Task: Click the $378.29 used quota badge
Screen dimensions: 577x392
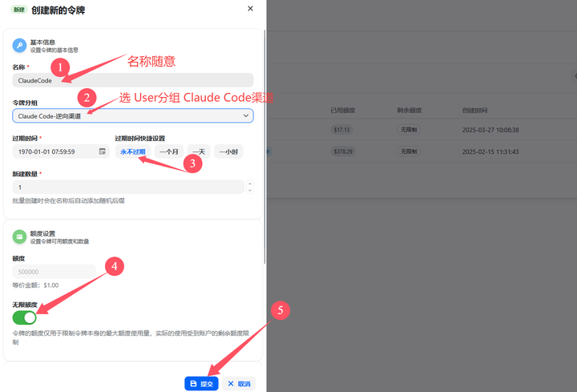Action: (343, 152)
